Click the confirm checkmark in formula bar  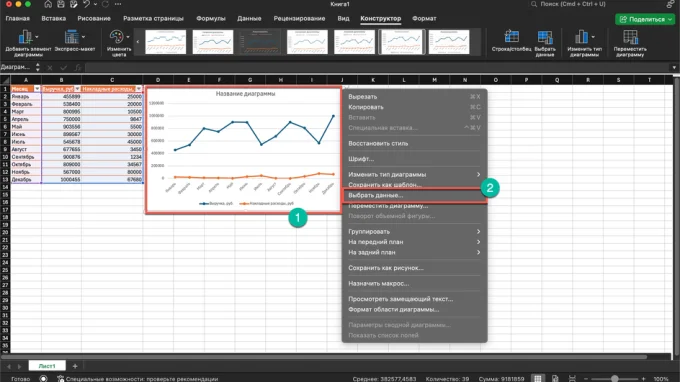(x=64, y=68)
